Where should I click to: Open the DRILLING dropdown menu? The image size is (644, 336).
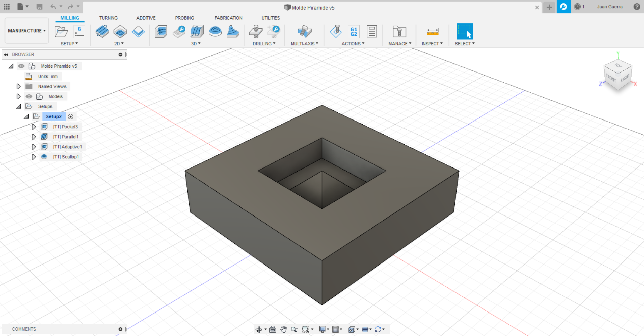tap(264, 44)
